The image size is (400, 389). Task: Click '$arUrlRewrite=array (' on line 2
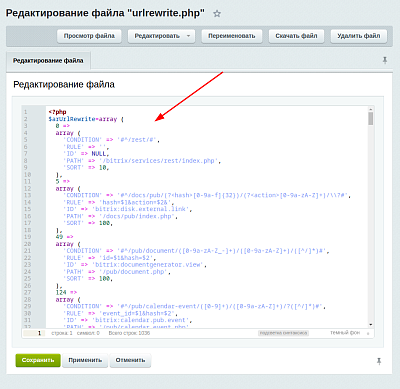tap(86, 119)
